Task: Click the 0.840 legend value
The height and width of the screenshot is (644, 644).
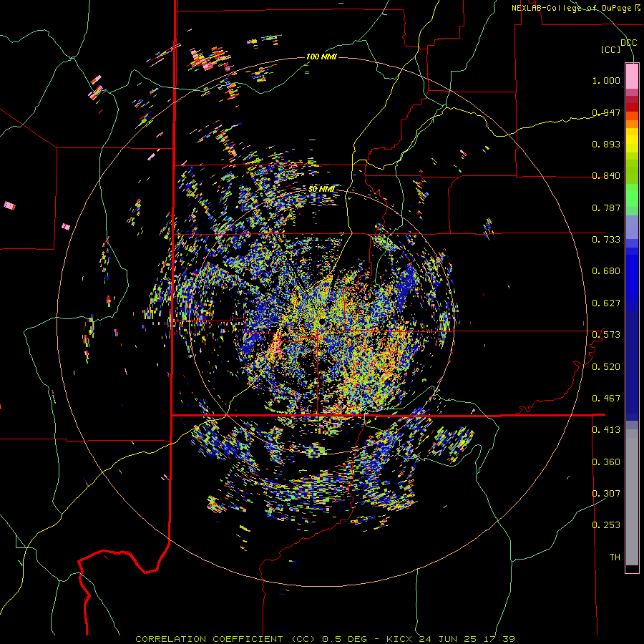Action: [606, 176]
